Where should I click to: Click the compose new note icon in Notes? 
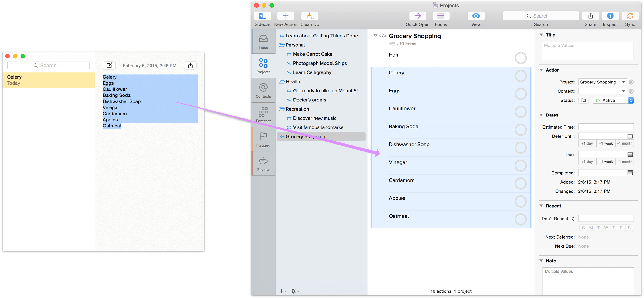pyautogui.click(x=109, y=65)
